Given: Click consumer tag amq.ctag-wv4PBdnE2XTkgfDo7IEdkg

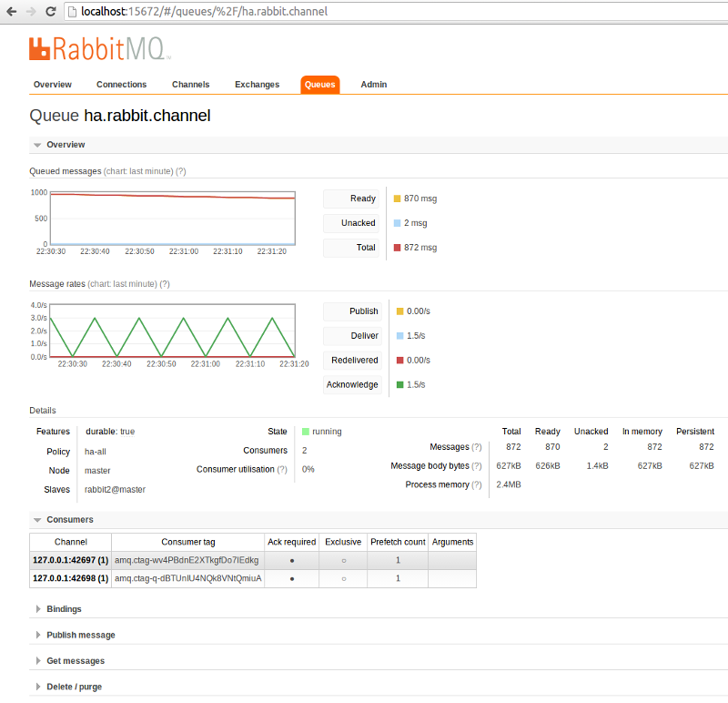Looking at the screenshot, I should pyautogui.click(x=187, y=560).
